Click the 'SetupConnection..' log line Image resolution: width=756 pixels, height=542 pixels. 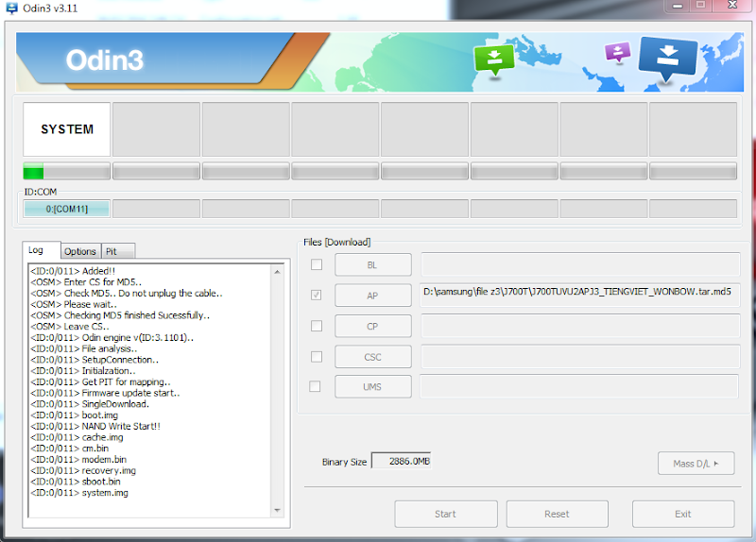(x=94, y=360)
